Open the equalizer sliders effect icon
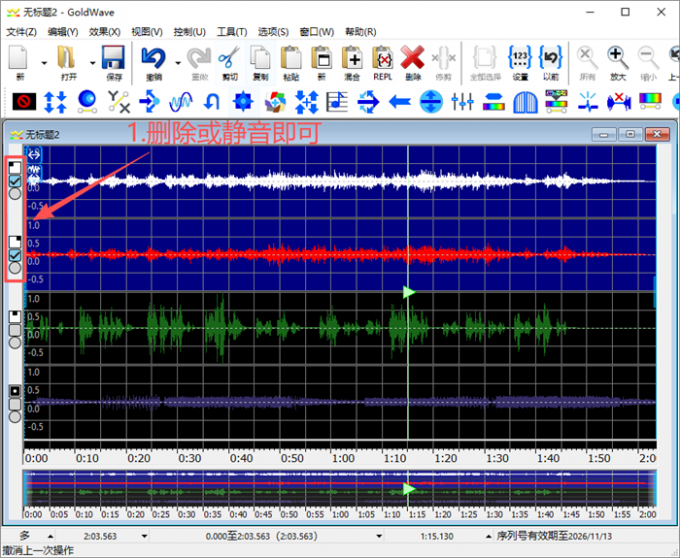 click(462, 102)
